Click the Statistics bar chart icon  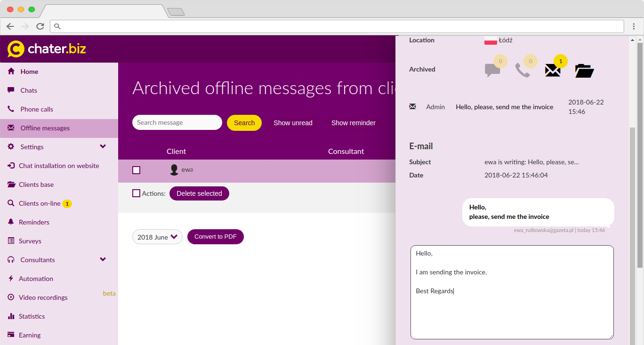coord(11,316)
